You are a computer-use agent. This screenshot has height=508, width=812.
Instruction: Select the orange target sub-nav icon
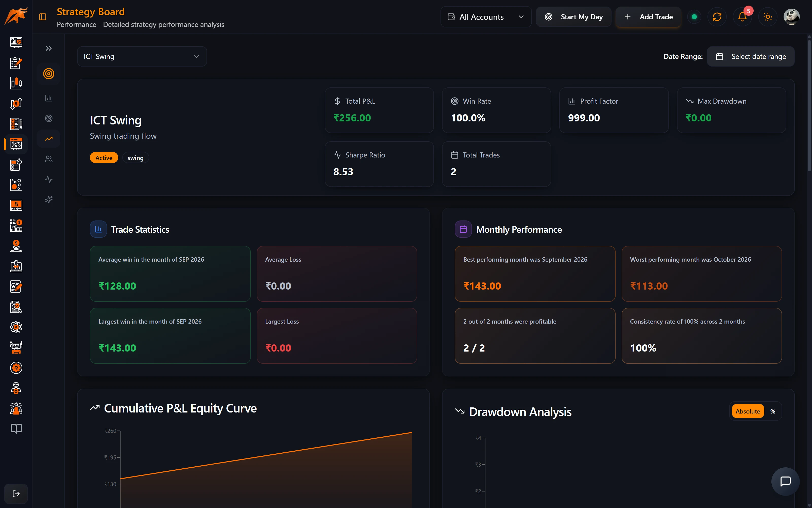[49, 74]
